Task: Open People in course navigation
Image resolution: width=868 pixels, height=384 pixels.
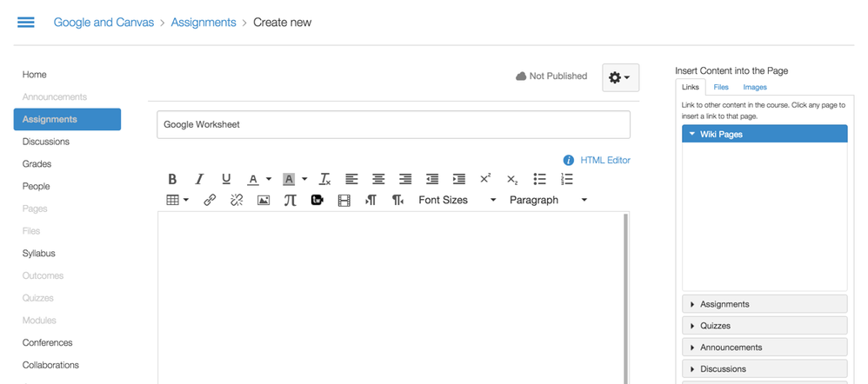Action: [36, 186]
